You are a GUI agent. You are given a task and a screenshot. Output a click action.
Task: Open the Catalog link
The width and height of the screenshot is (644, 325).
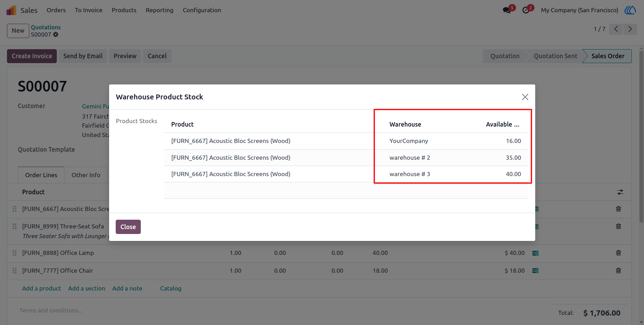click(171, 288)
